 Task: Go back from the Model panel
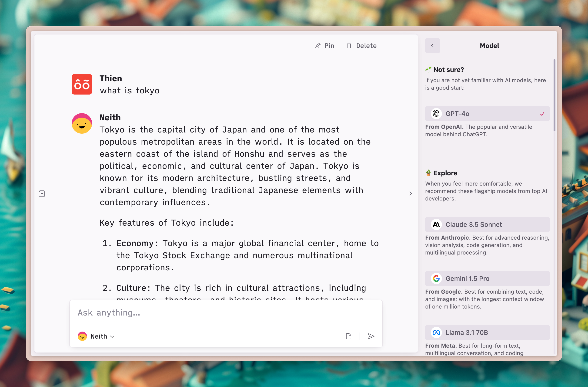(x=432, y=46)
